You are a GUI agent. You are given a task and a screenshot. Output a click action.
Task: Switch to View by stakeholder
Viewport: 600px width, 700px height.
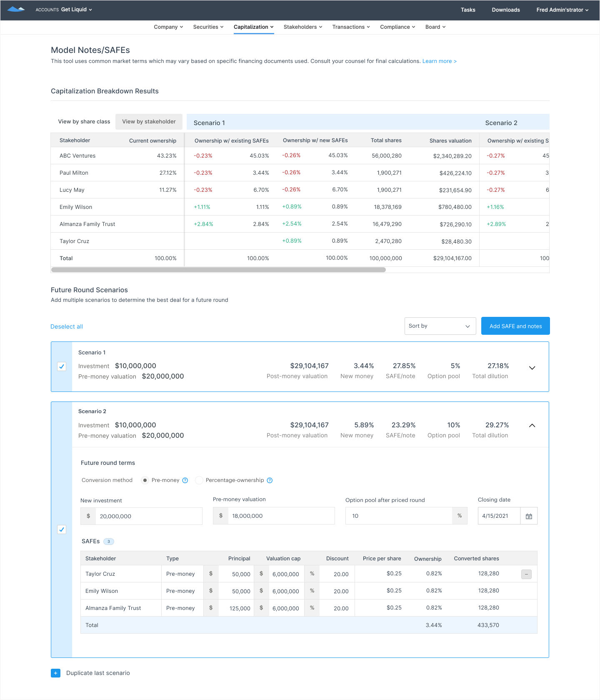coord(149,122)
